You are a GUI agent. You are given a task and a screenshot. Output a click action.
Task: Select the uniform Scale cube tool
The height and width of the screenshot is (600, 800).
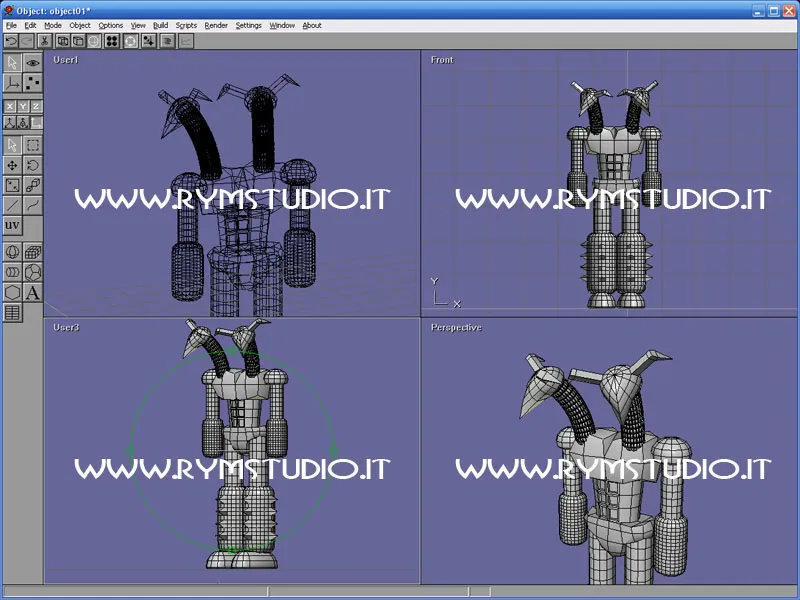(x=33, y=185)
